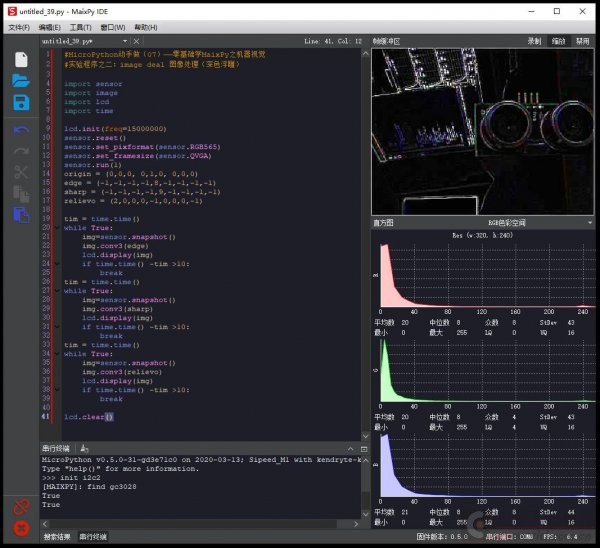Click the 'lcd.init(freq=15000000)' line

coord(115,129)
